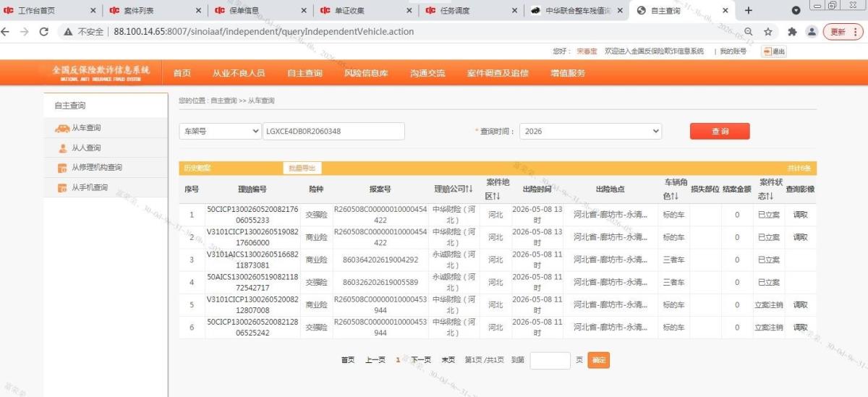Click the person icon beside 从人查询

[62, 148]
